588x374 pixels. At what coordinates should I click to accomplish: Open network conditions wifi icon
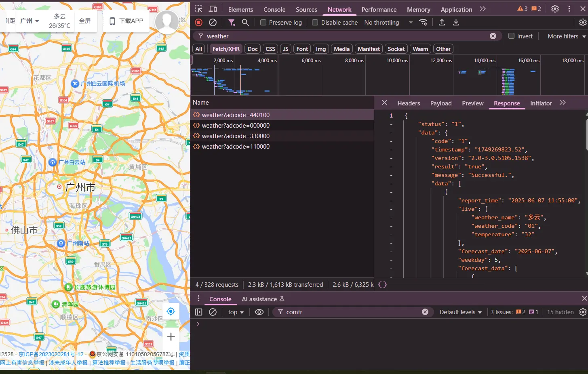coord(423,23)
